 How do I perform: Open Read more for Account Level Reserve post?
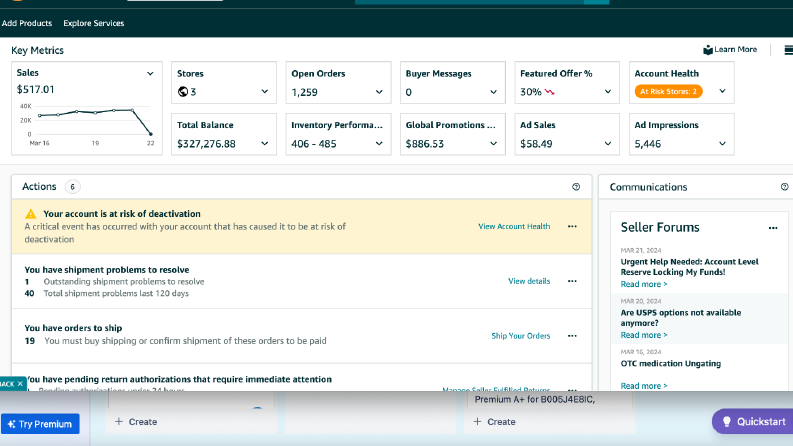click(644, 284)
